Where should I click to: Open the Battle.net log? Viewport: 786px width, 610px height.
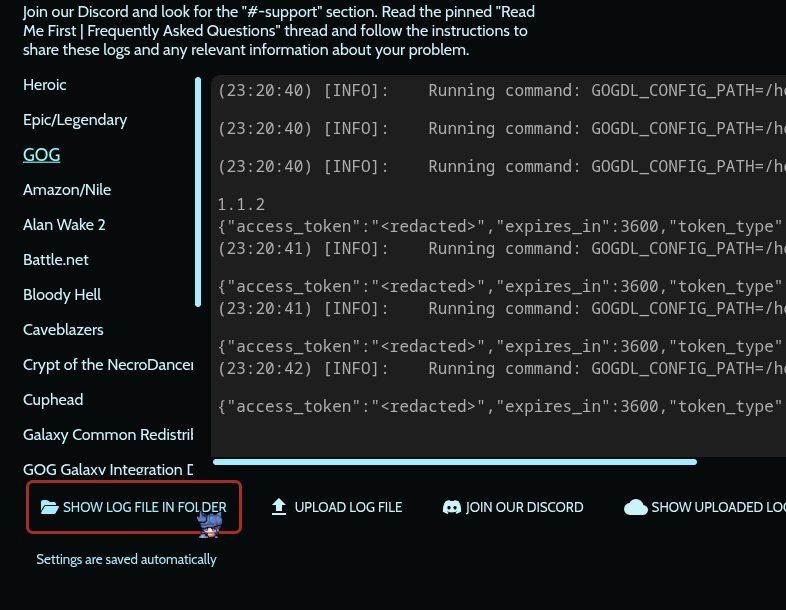(x=56, y=260)
